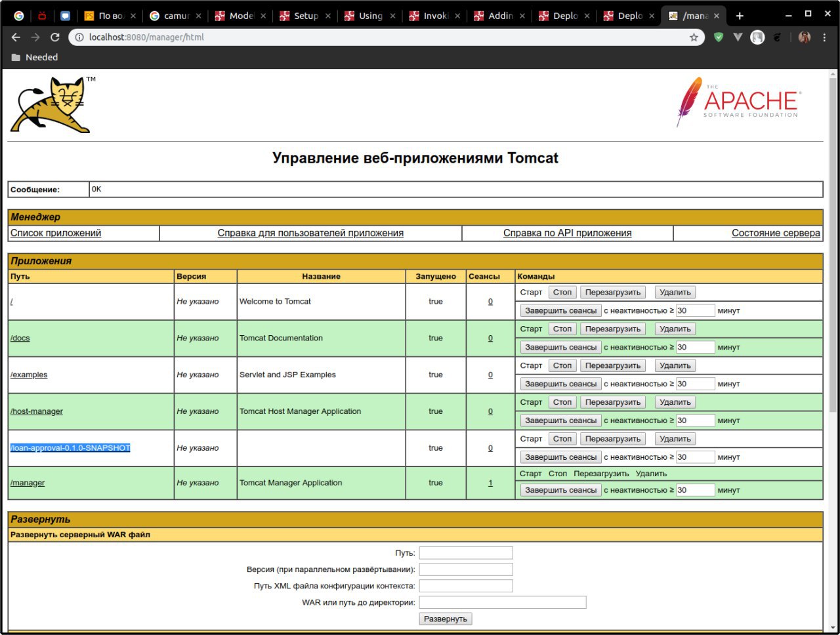Screen dimensions: 840x635
Task: Click Перезагрузить for the loan-approval application
Action: 613,440
